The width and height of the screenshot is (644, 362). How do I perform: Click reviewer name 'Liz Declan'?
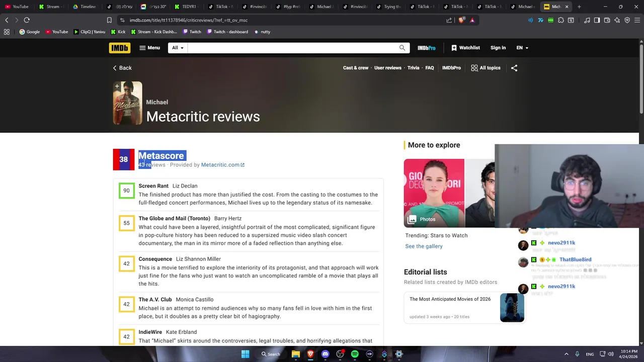(x=185, y=186)
